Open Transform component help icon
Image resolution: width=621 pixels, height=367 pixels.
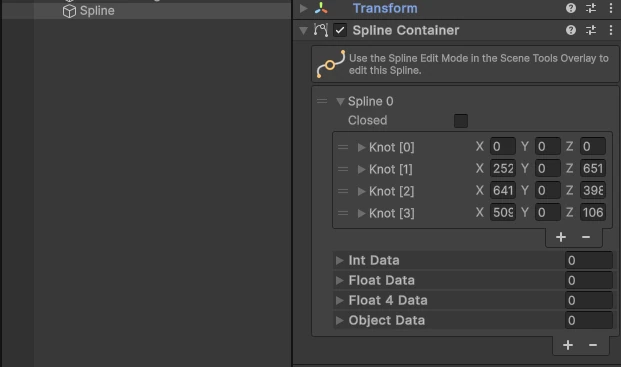tap(571, 8)
